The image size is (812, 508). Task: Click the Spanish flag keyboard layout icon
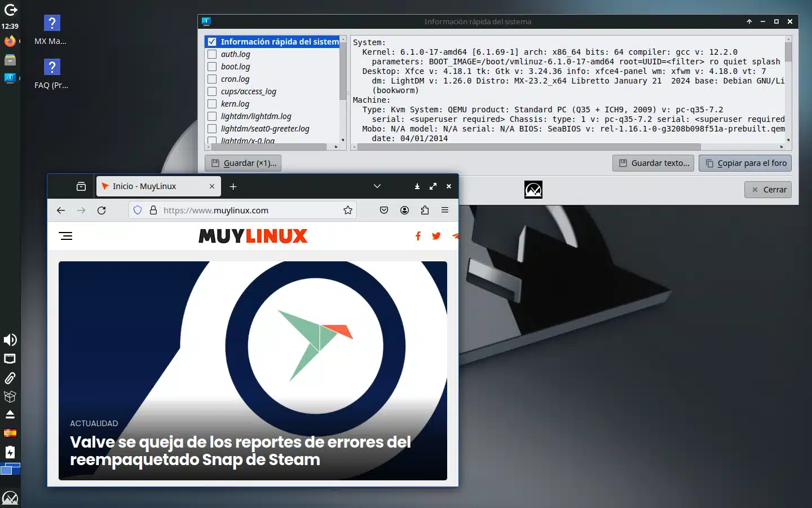point(10,433)
